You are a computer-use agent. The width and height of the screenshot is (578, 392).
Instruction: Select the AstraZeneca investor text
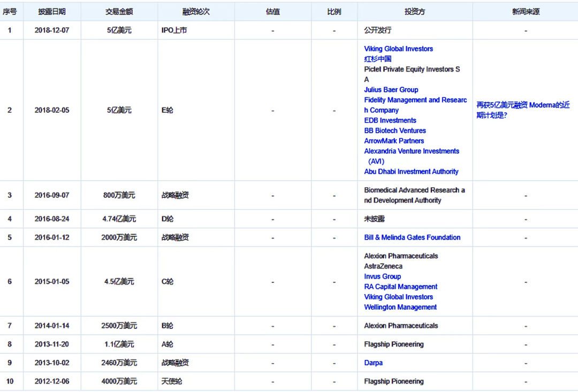tap(383, 266)
